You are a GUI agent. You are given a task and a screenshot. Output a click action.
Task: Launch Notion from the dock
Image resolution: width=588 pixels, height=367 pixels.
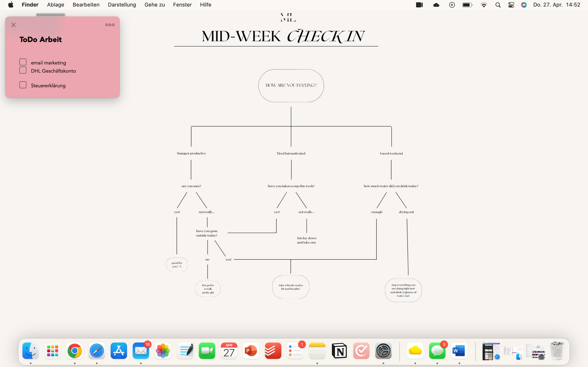339,351
